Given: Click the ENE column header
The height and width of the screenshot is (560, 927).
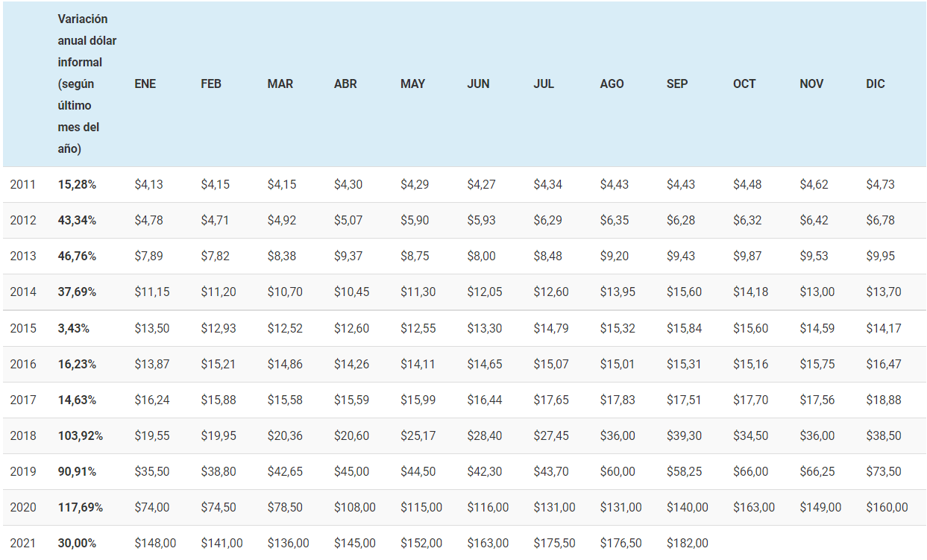Looking at the screenshot, I should (x=145, y=84).
